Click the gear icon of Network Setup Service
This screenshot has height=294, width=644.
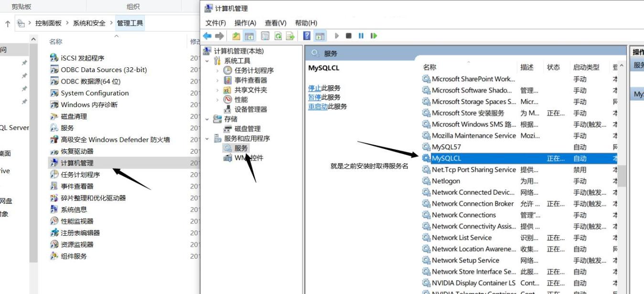point(426,260)
